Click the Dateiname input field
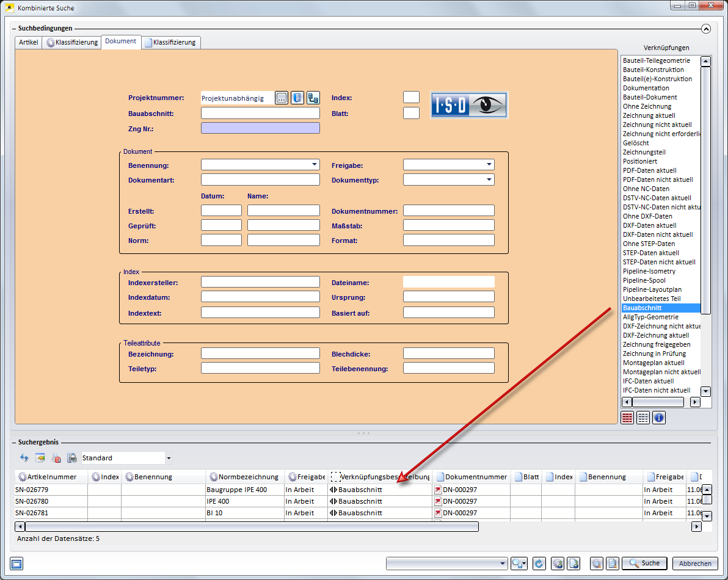Screen dimensions: 728x580 point(449,282)
